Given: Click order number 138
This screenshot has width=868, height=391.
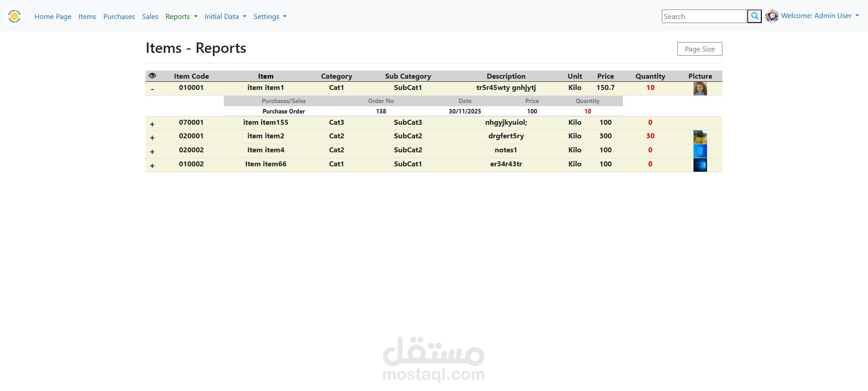Looking at the screenshot, I should pos(381,111).
